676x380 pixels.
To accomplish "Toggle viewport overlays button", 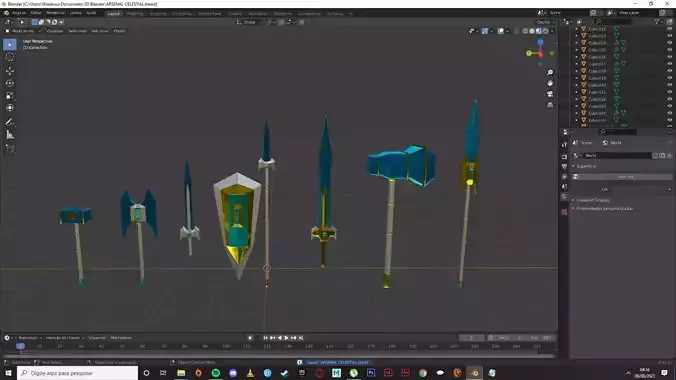I will click(x=501, y=31).
